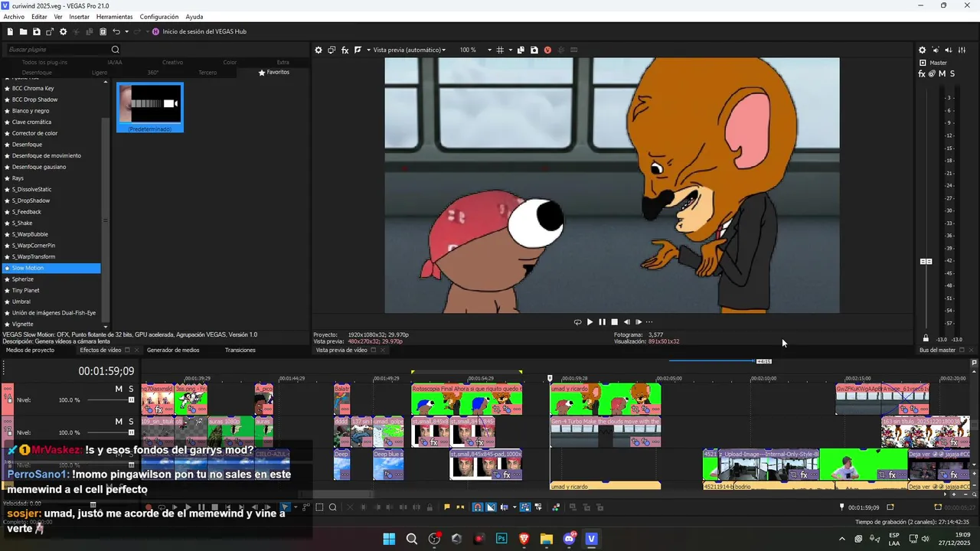
Task: Undo the last action
Action: (116, 31)
